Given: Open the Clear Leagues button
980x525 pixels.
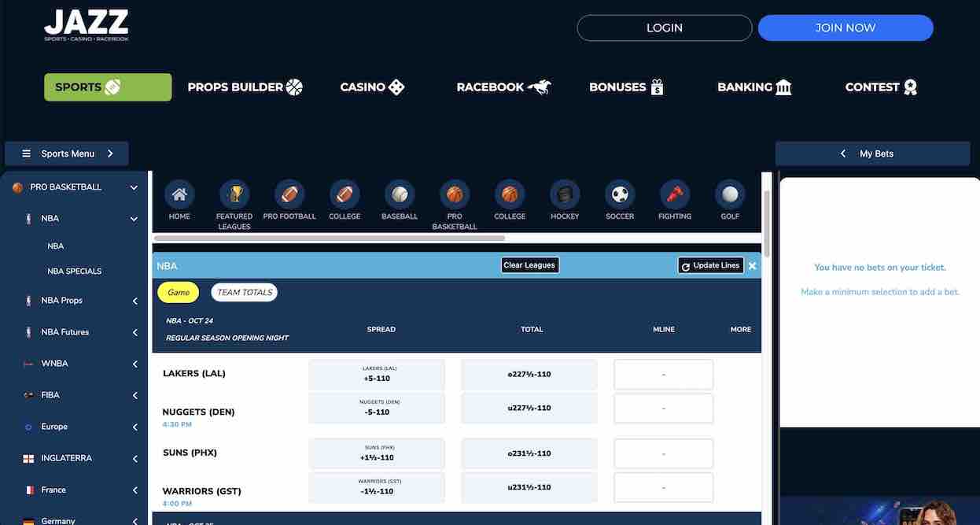Looking at the screenshot, I should [x=529, y=264].
